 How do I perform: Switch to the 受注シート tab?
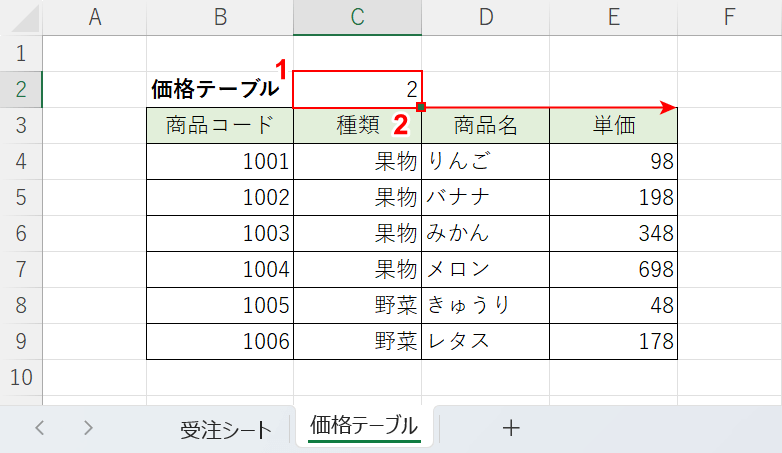(x=226, y=429)
